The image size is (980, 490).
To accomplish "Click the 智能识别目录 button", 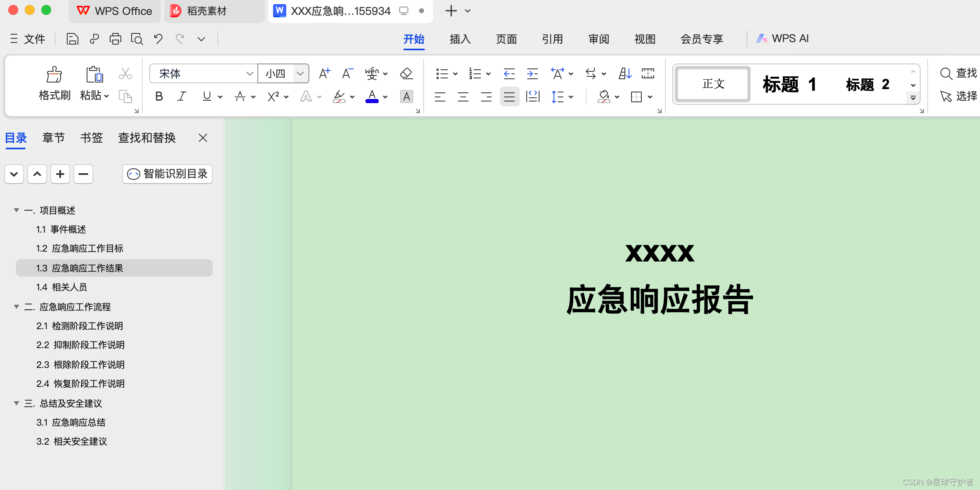I will (x=167, y=174).
